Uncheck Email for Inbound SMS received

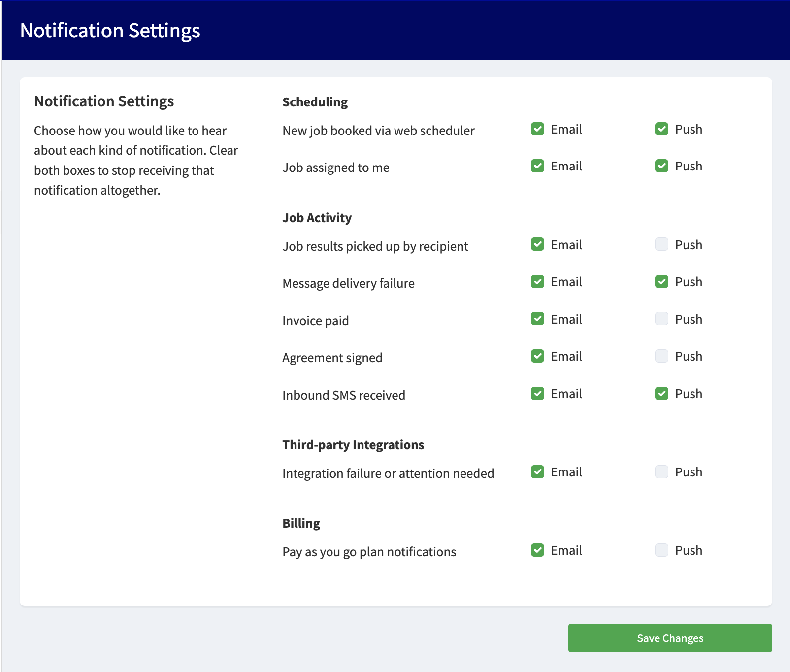point(537,394)
